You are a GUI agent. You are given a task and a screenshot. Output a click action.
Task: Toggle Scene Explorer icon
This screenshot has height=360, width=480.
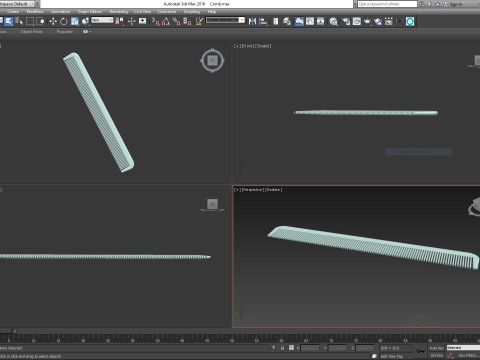tap(276, 21)
